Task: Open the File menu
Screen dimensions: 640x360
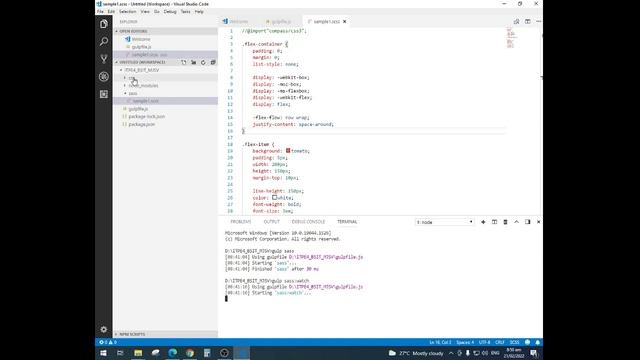Action: point(100,12)
